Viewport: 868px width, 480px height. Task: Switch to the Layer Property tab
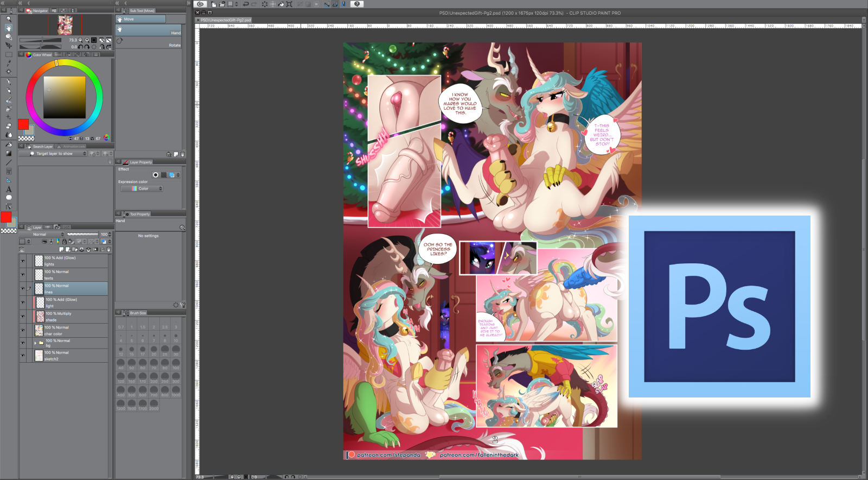pyautogui.click(x=138, y=162)
